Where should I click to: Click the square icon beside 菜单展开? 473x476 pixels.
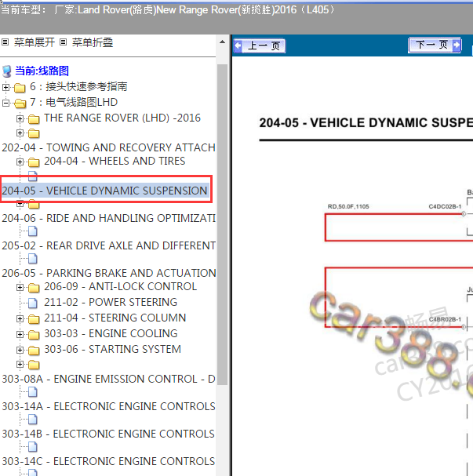[x=5, y=42]
